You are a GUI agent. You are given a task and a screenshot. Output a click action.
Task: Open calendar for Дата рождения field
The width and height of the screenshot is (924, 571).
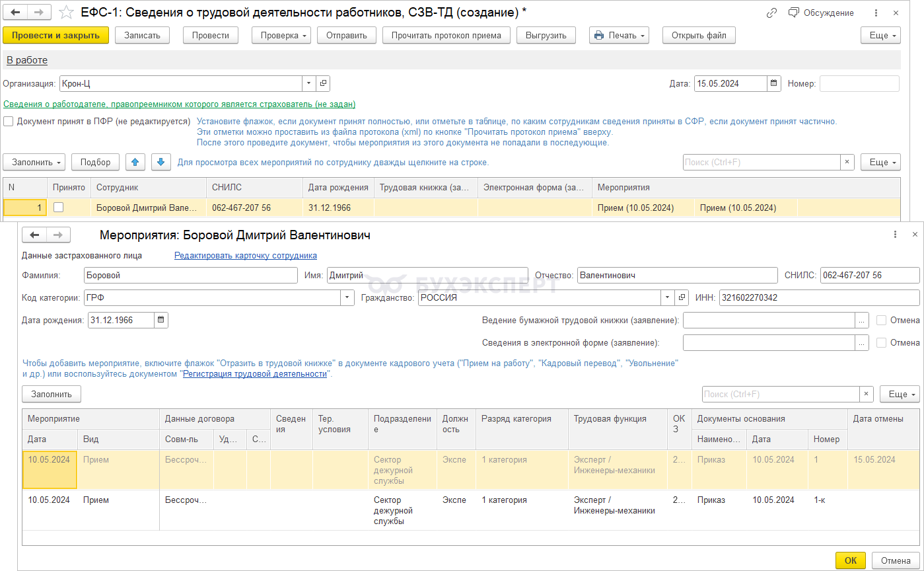(x=161, y=321)
